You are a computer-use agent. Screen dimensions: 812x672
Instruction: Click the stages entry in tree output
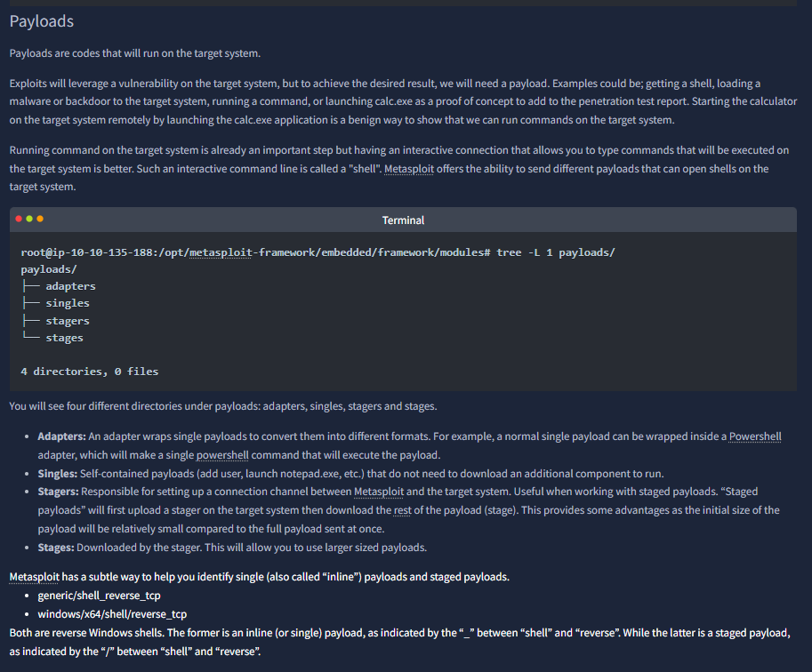64,338
